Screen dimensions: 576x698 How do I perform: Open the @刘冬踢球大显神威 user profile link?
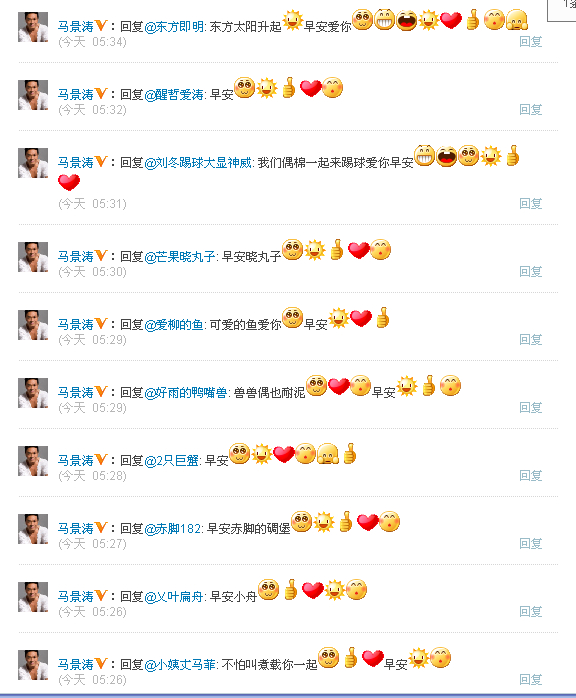click(x=198, y=162)
